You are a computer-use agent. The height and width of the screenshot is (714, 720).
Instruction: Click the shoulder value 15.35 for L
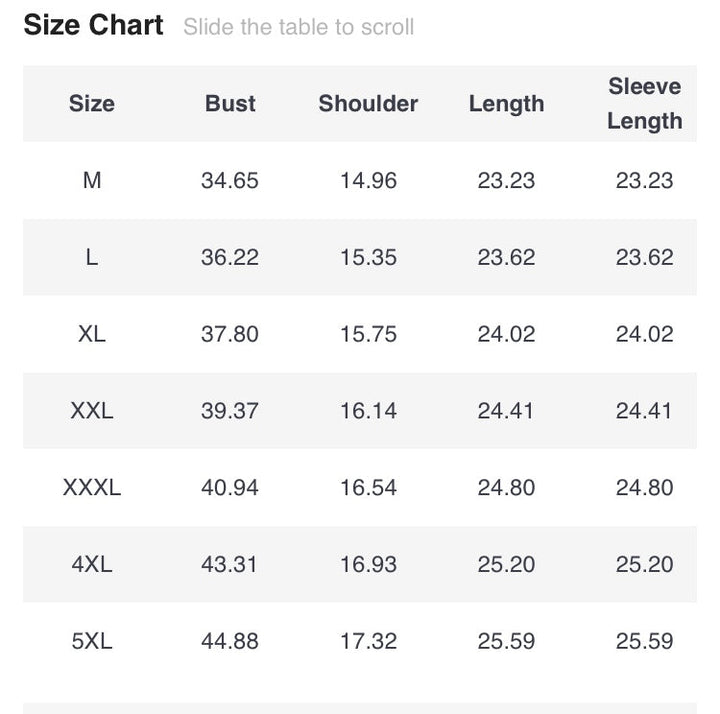tap(368, 258)
